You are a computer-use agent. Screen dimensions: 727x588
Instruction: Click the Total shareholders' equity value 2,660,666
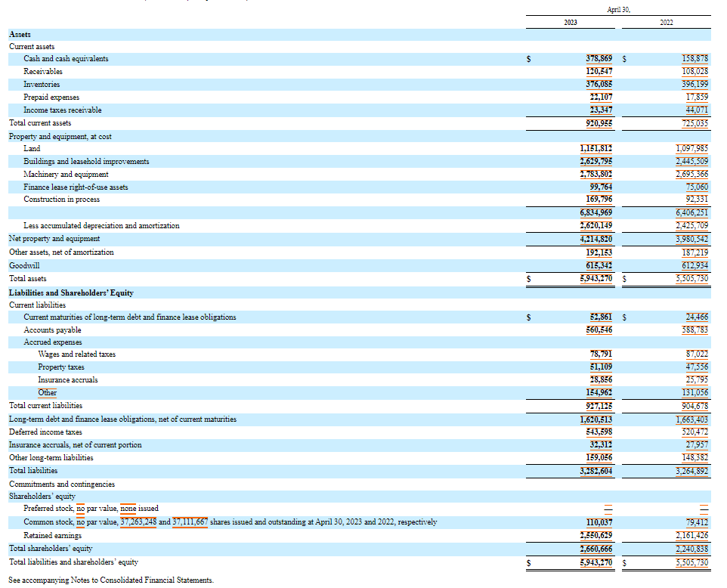pyautogui.click(x=597, y=548)
